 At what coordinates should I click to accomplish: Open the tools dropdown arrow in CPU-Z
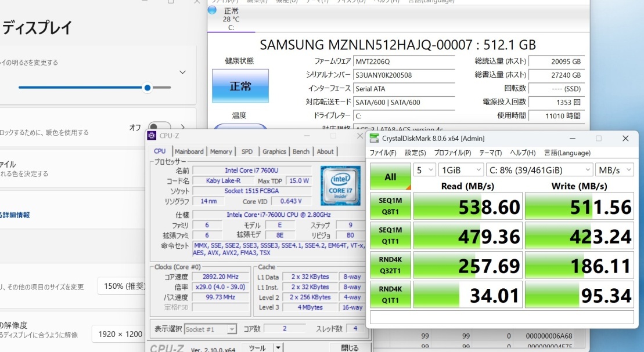click(x=279, y=347)
